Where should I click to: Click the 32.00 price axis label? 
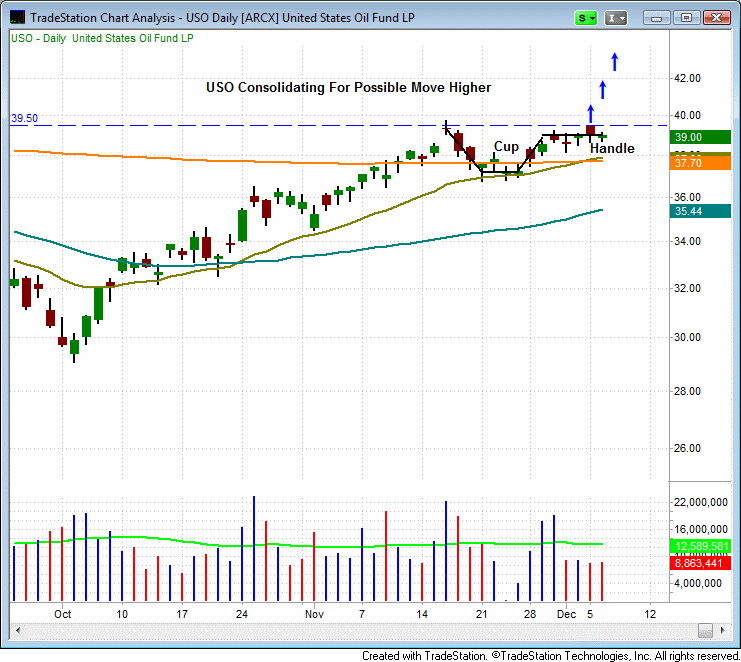(687, 288)
